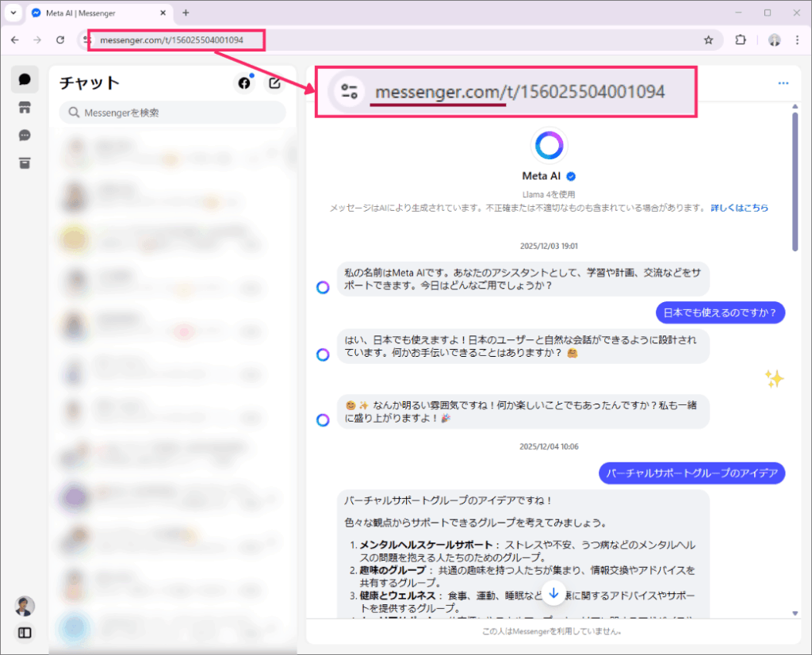
Task: Open the archived chats box icon
Action: point(25,163)
